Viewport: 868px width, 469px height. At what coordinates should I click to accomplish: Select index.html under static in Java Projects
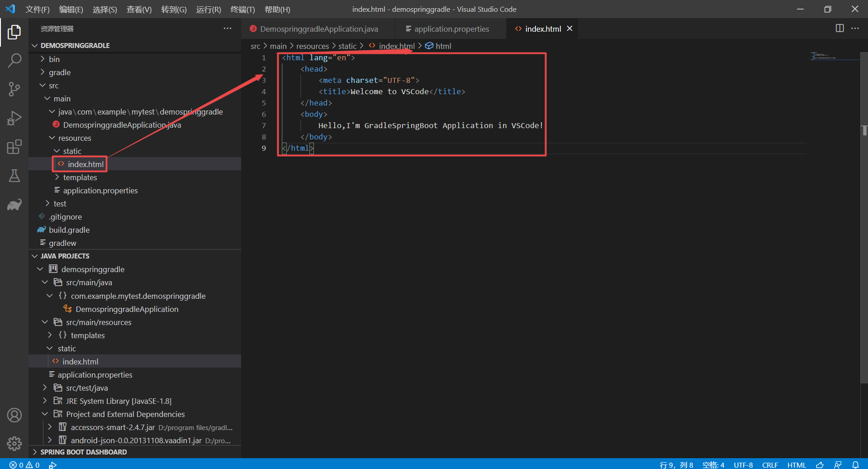click(135, 362)
